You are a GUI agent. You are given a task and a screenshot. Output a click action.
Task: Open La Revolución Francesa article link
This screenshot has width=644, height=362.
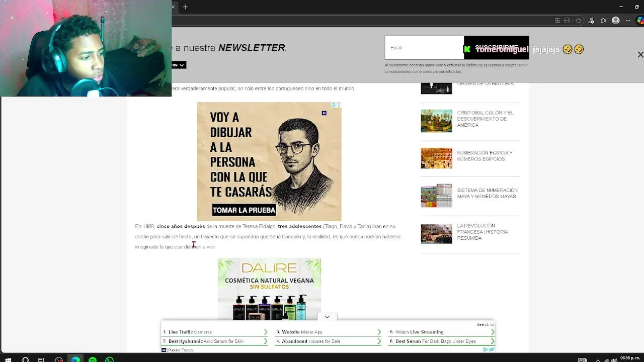click(x=482, y=232)
